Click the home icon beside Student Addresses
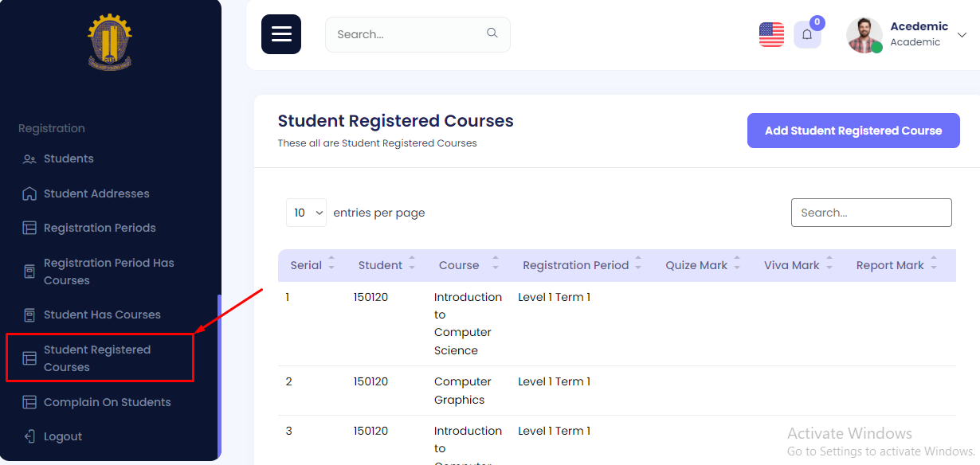This screenshot has height=465, width=980. click(x=29, y=193)
